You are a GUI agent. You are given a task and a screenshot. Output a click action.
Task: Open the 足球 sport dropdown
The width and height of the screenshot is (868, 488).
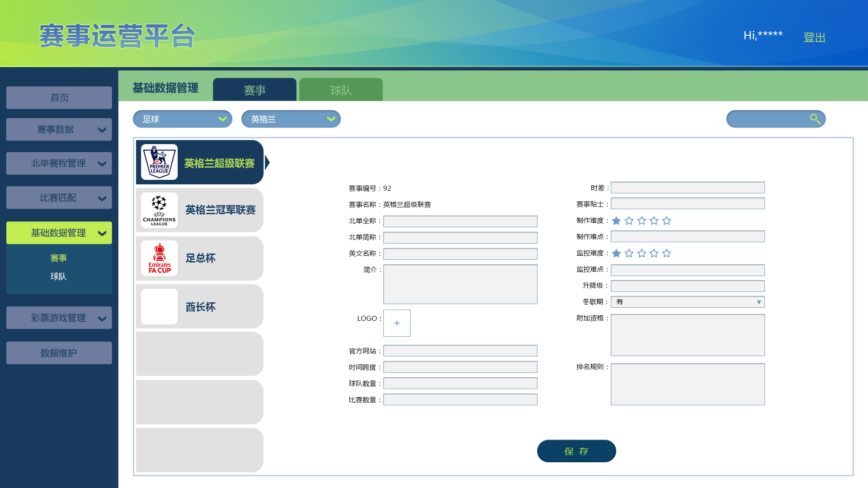[x=183, y=119]
